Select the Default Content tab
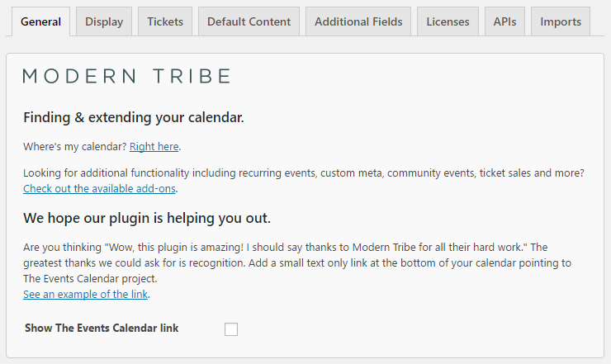Image resolution: width=611 pixels, height=364 pixels. click(x=249, y=21)
